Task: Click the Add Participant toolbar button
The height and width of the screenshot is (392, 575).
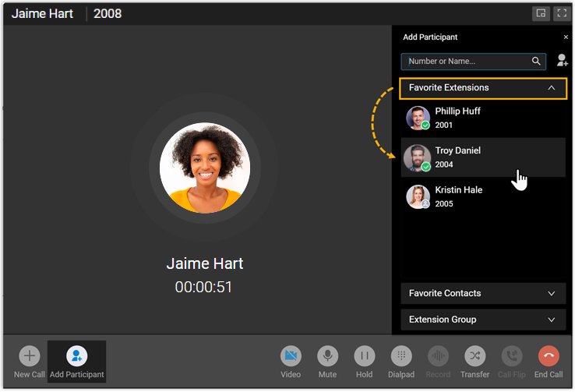Action: tap(76, 362)
